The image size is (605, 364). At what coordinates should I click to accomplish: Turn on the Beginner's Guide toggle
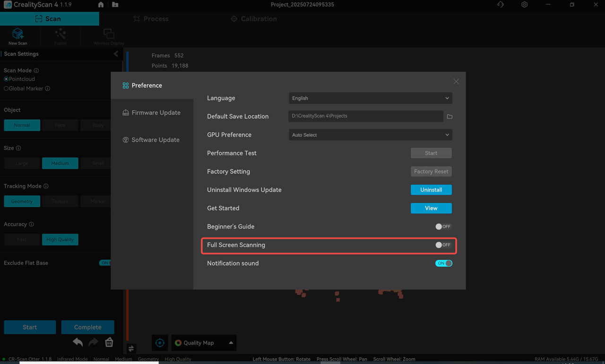[443, 227]
